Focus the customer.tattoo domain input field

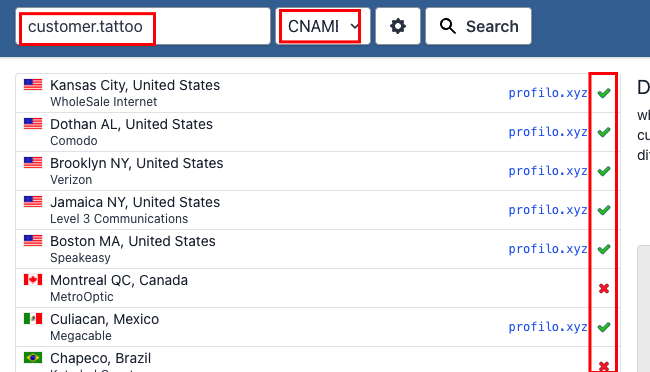point(143,26)
